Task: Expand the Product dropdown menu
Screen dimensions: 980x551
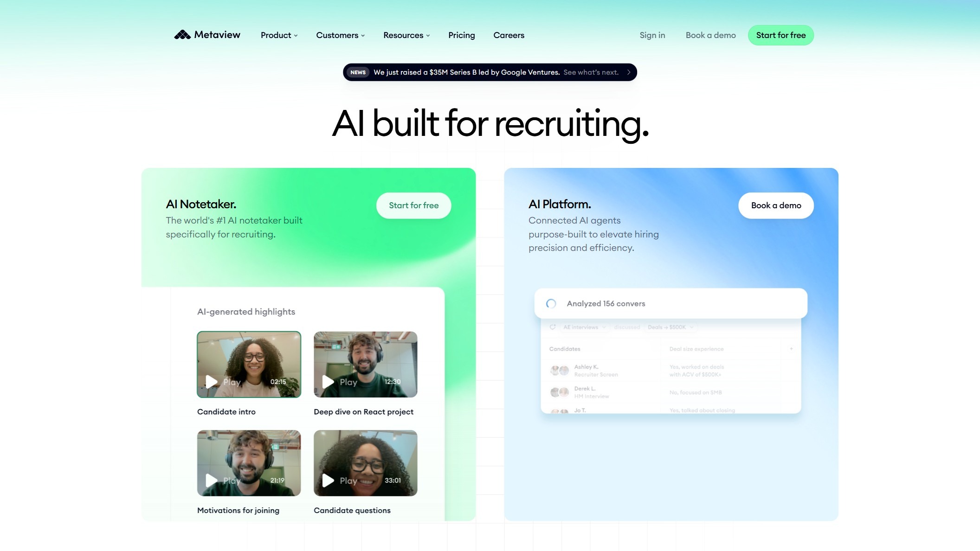Action: (279, 35)
